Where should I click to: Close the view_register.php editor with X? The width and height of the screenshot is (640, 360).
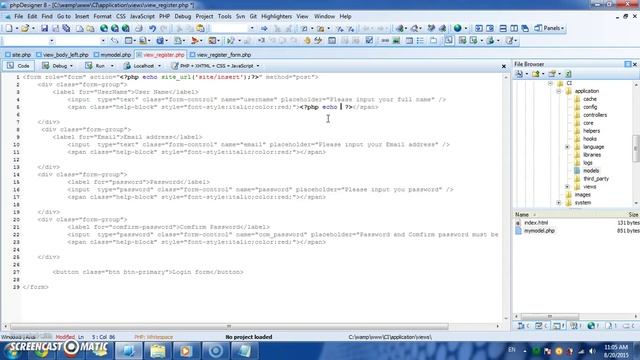point(504,66)
